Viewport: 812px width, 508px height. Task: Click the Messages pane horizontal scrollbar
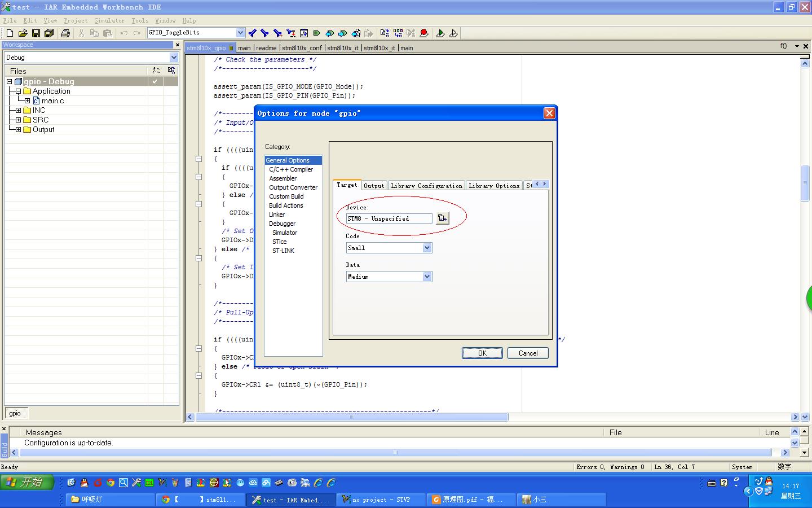click(x=395, y=453)
